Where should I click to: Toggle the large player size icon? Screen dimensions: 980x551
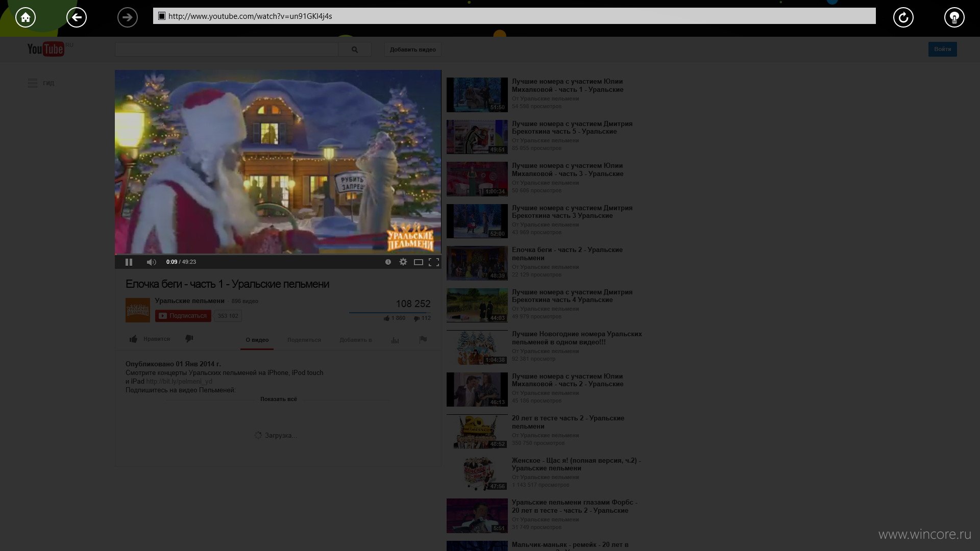point(419,262)
